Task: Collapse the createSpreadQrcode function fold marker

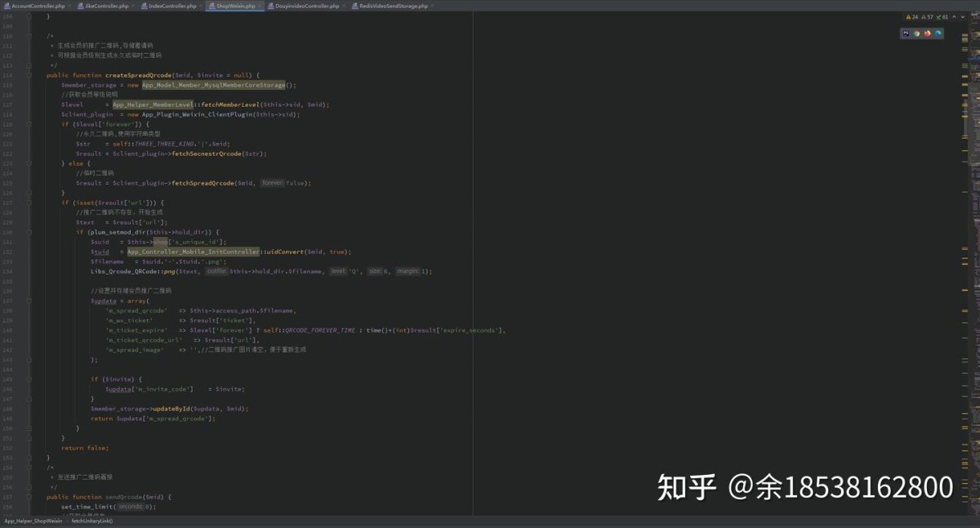Action: (30, 75)
